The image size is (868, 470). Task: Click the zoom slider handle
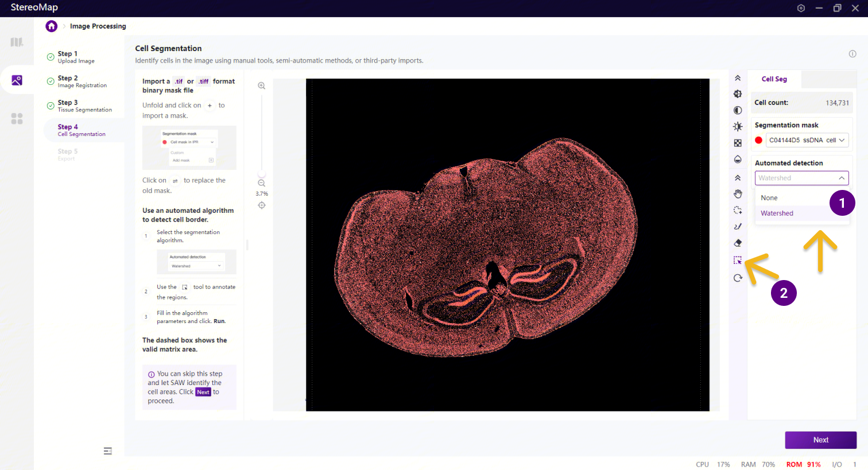[x=261, y=173]
